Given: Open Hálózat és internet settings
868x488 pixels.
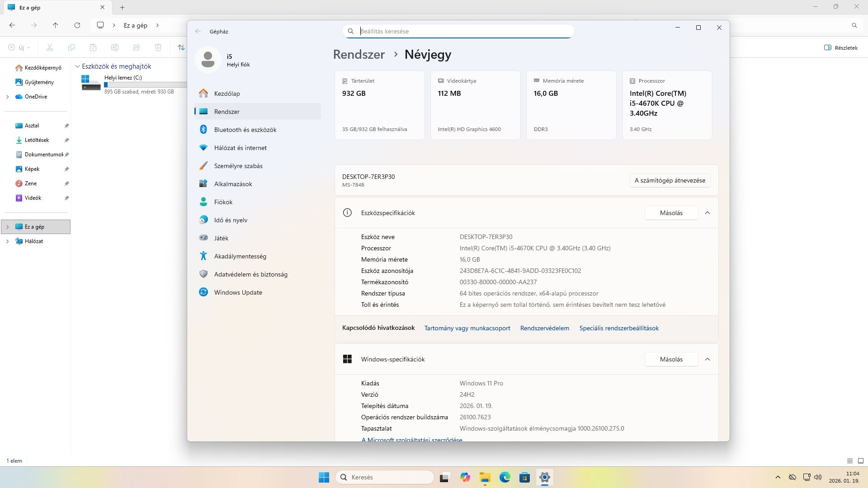Looking at the screenshot, I should tap(240, 148).
